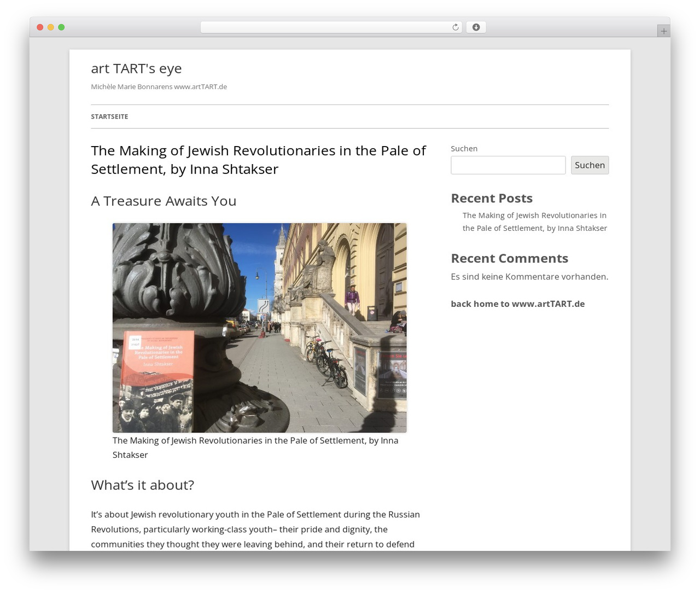Focus the Suchen search text field
The image size is (700, 593).
tap(508, 165)
